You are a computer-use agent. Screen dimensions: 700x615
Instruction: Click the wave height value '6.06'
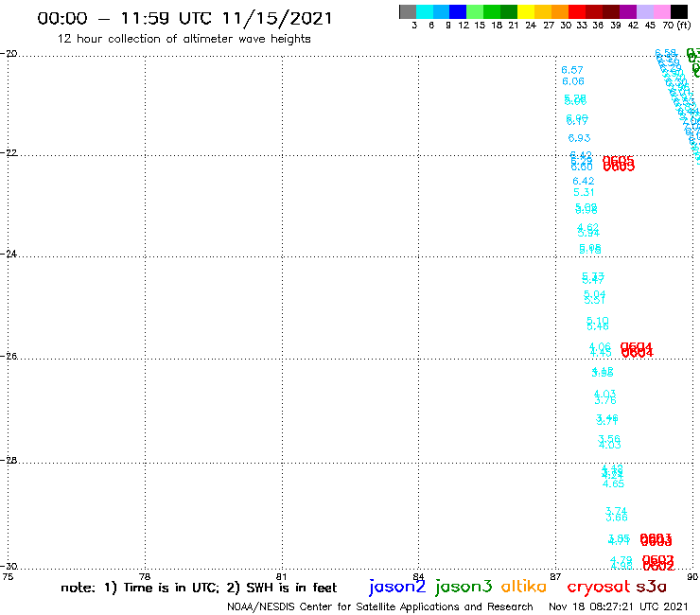573,81
